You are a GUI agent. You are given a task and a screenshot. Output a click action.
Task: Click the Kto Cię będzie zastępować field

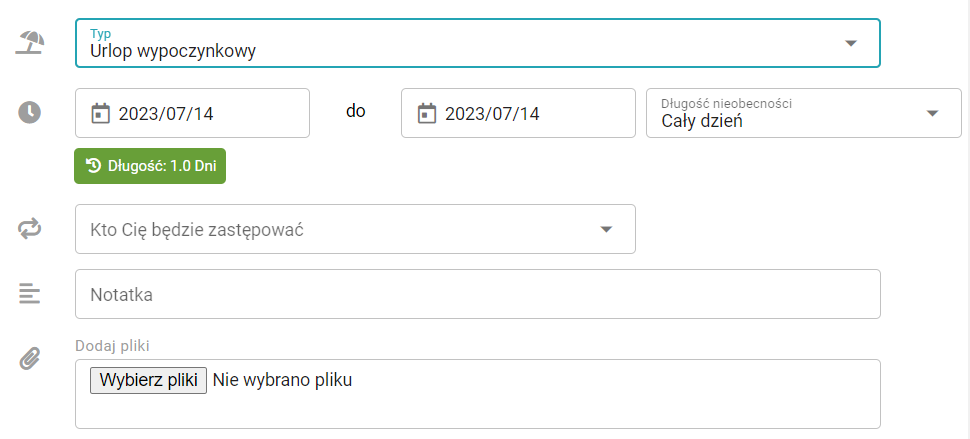tap(340, 229)
